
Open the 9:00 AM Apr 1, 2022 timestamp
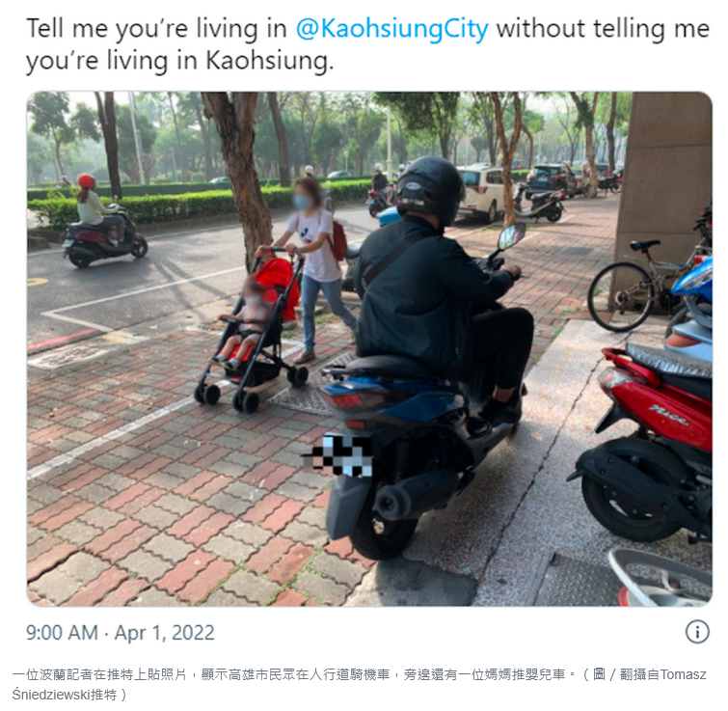coord(121,633)
